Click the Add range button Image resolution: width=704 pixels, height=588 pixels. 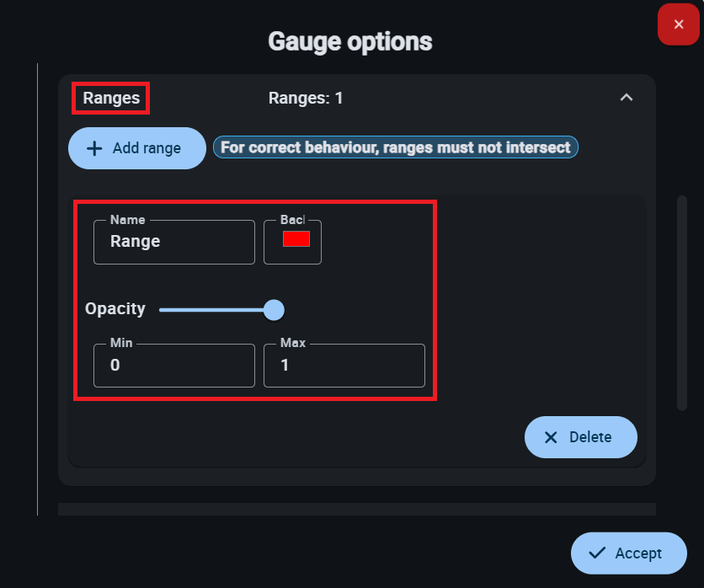coord(136,148)
